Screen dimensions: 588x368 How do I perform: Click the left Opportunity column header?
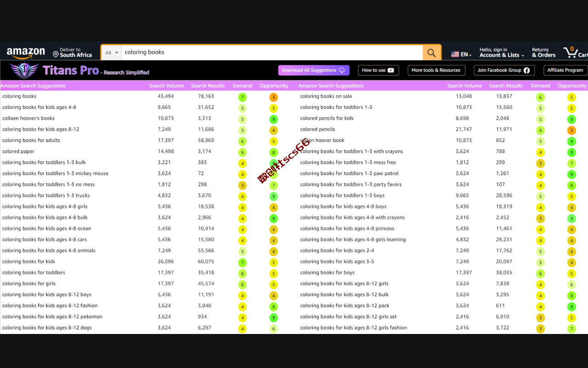(274, 86)
